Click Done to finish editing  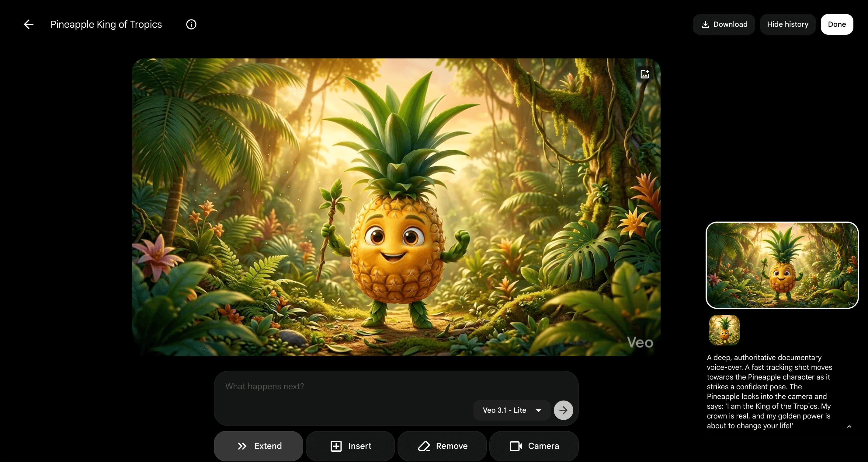(x=837, y=24)
